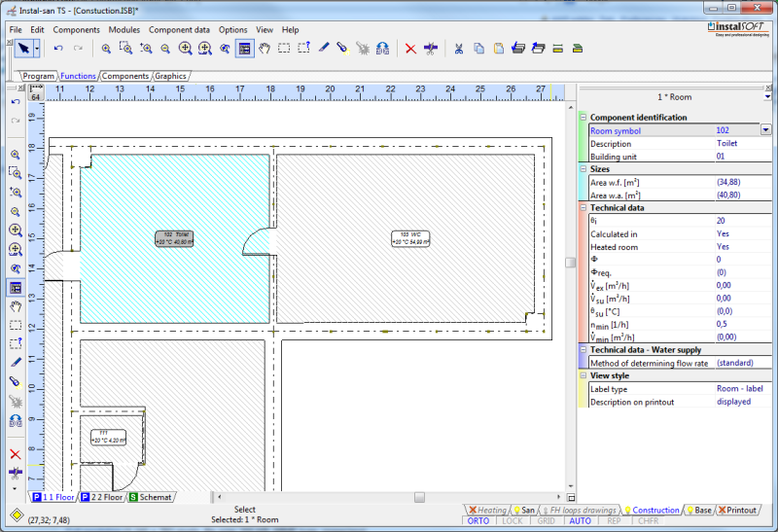Collapse the Sizes section
Image resolution: width=778 pixels, height=532 pixels.
(x=583, y=169)
